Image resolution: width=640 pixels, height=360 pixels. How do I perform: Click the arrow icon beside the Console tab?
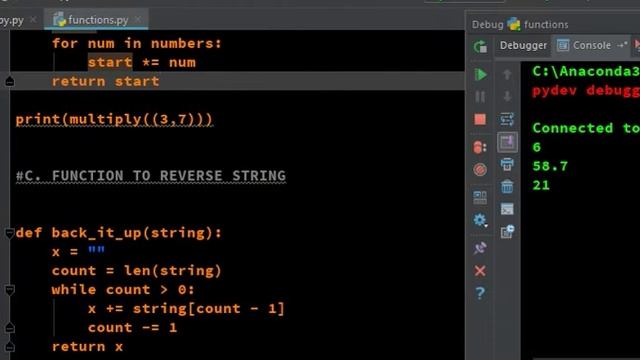622,45
